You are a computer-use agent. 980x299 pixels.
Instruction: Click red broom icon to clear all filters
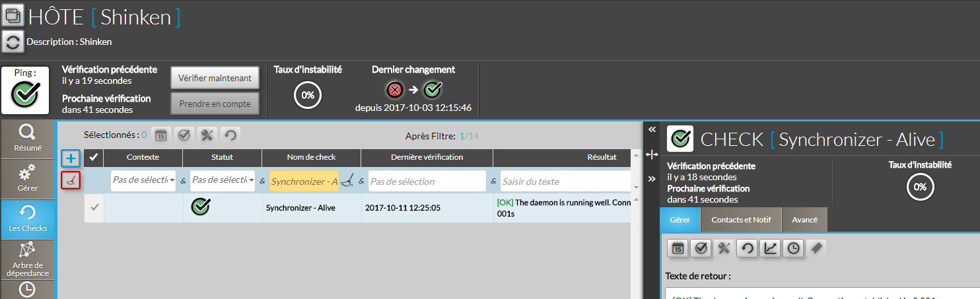[71, 180]
